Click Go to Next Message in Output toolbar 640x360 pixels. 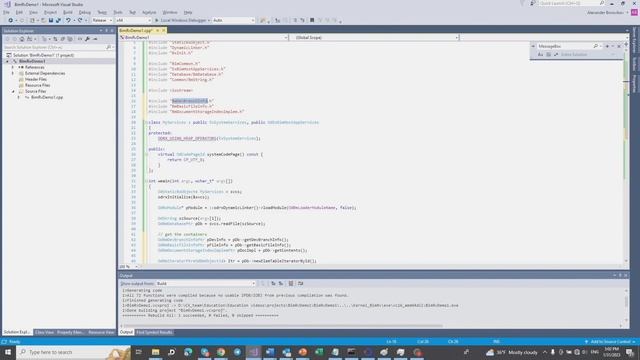pyautogui.click(x=281, y=284)
